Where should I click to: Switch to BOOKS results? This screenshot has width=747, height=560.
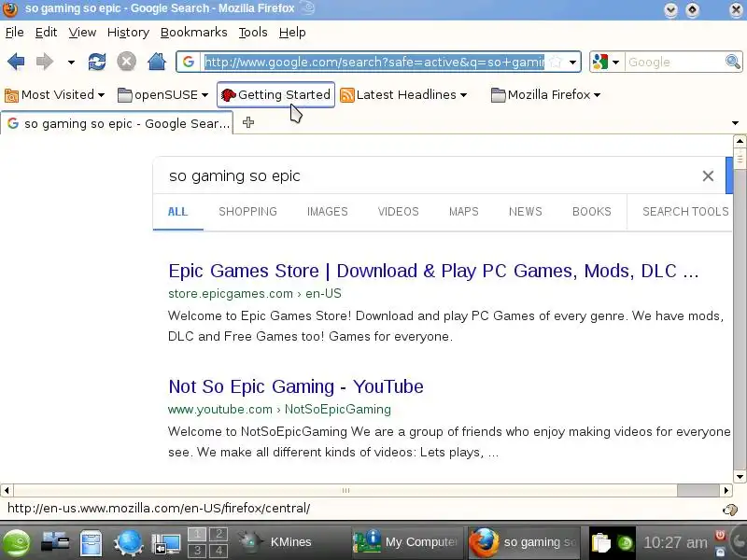click(x=592, y=212)
